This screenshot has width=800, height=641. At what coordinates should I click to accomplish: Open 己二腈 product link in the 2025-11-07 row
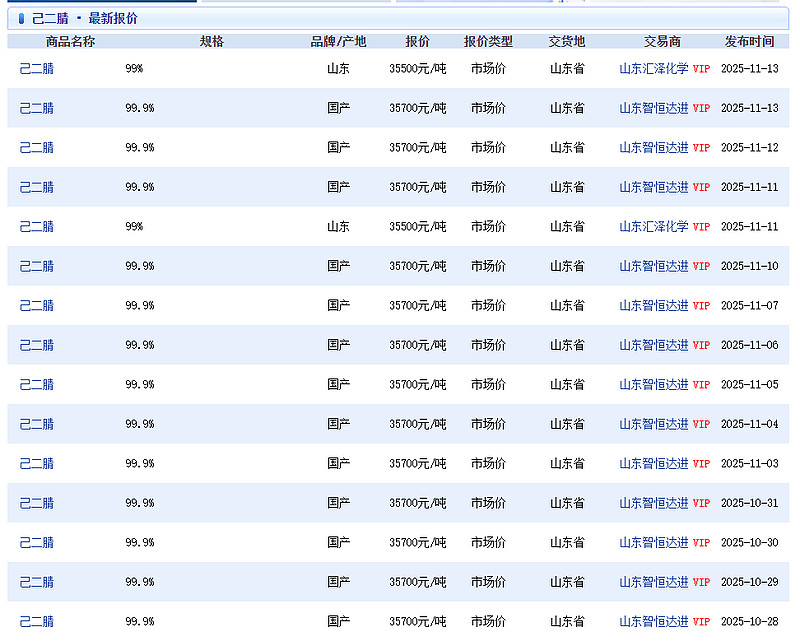(x=37, y=305)
